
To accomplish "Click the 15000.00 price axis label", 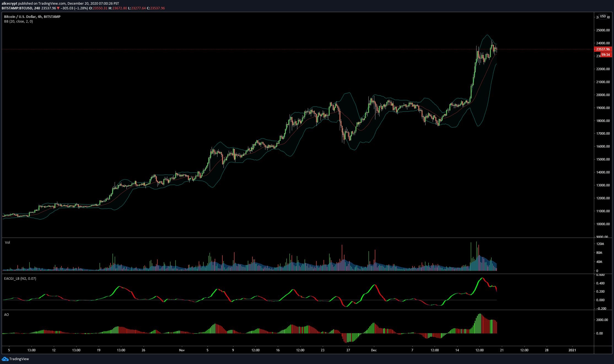I will tap(603, 159).
